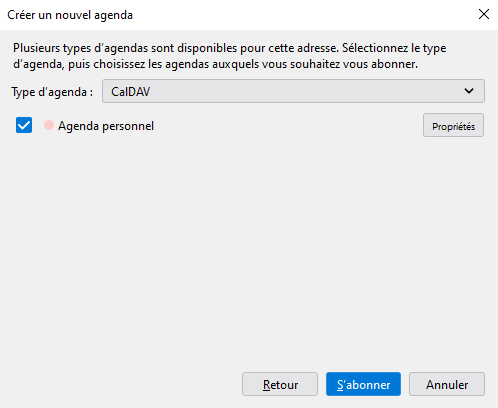Image resolution: width=498 pixels, height=408 pixels.
Task: Click the chevron arrow of the agenda type dropdown
Action: tap(469, 91)
